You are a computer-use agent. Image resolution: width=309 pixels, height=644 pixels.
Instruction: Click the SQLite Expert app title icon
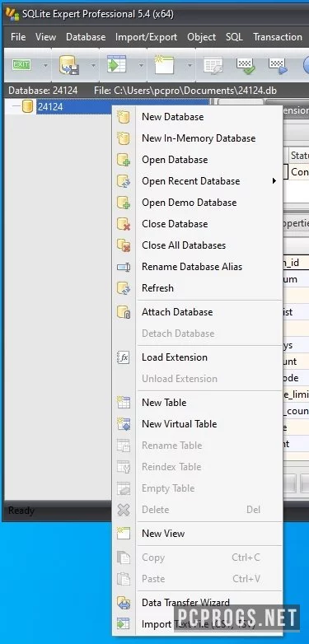pyautogui.click(x=12, y=13)
